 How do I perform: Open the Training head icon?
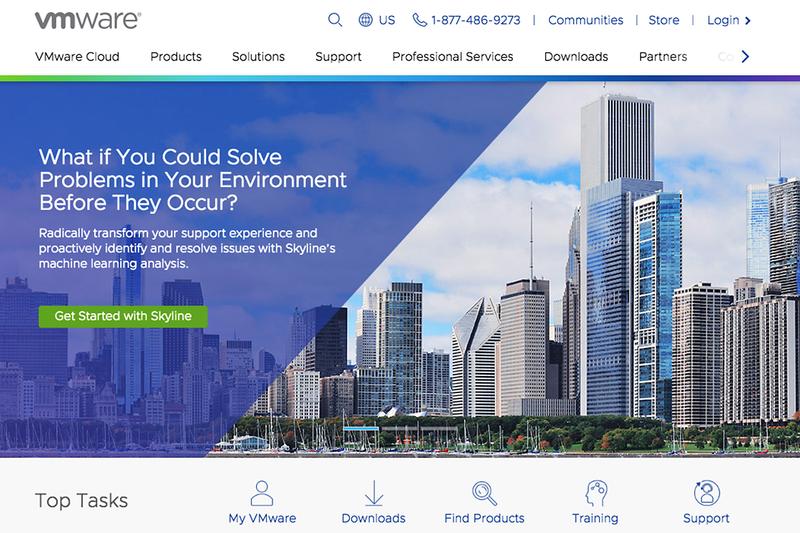coord(595,492)
